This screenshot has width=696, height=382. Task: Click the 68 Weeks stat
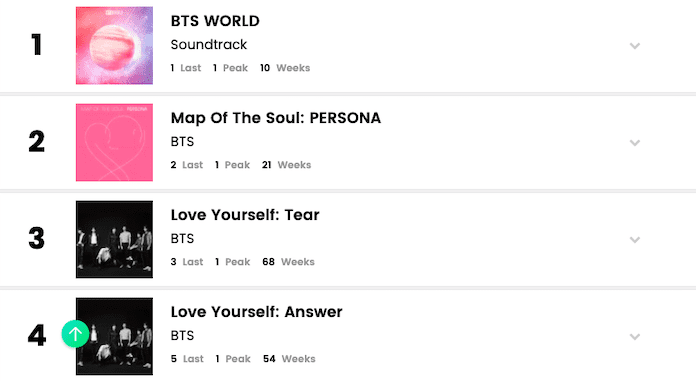[289, 262]
